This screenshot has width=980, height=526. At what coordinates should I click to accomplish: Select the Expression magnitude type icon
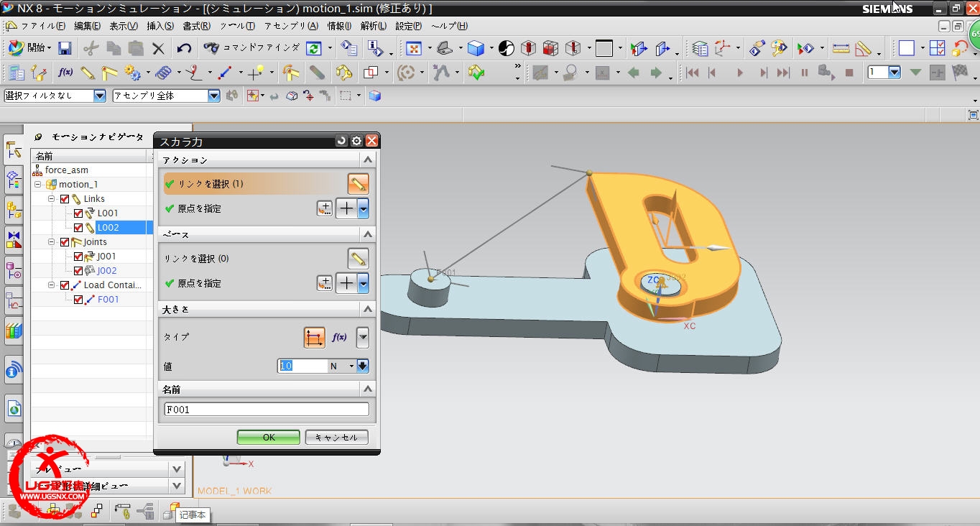click(x=314, y=337)
